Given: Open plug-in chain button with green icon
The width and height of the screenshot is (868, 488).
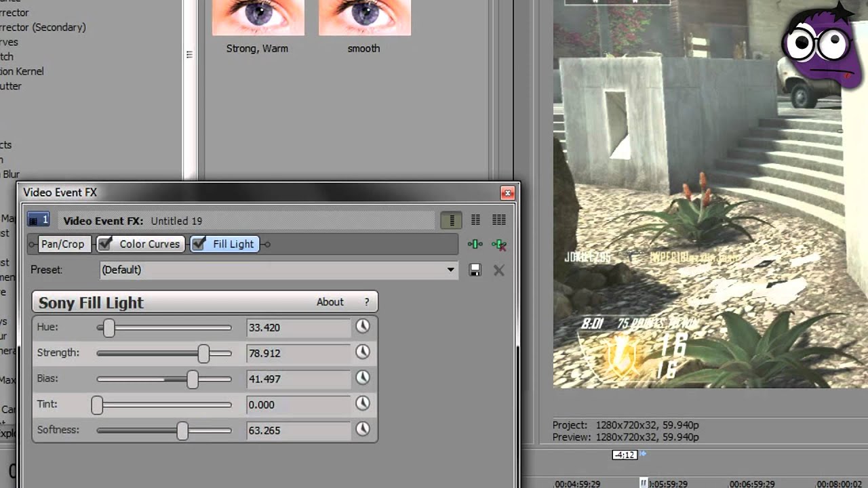Looking at the screenshot, I should [x=475, y=245].
